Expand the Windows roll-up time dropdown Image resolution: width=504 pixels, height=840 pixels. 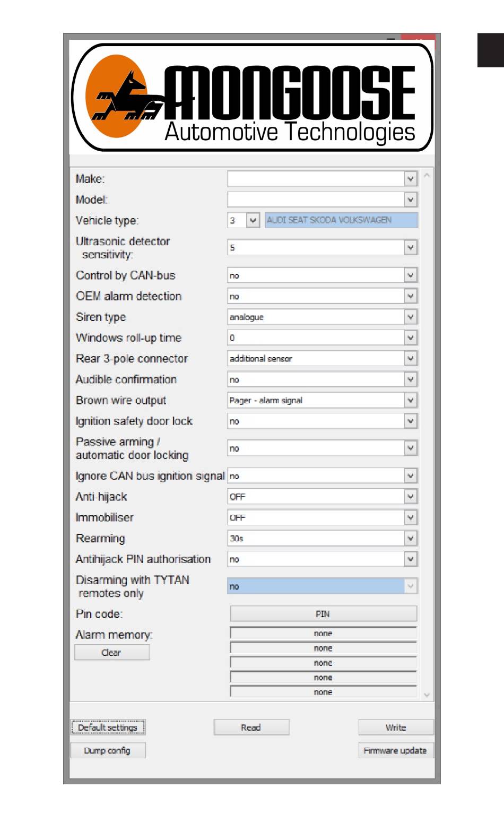[x=322, y=337]
